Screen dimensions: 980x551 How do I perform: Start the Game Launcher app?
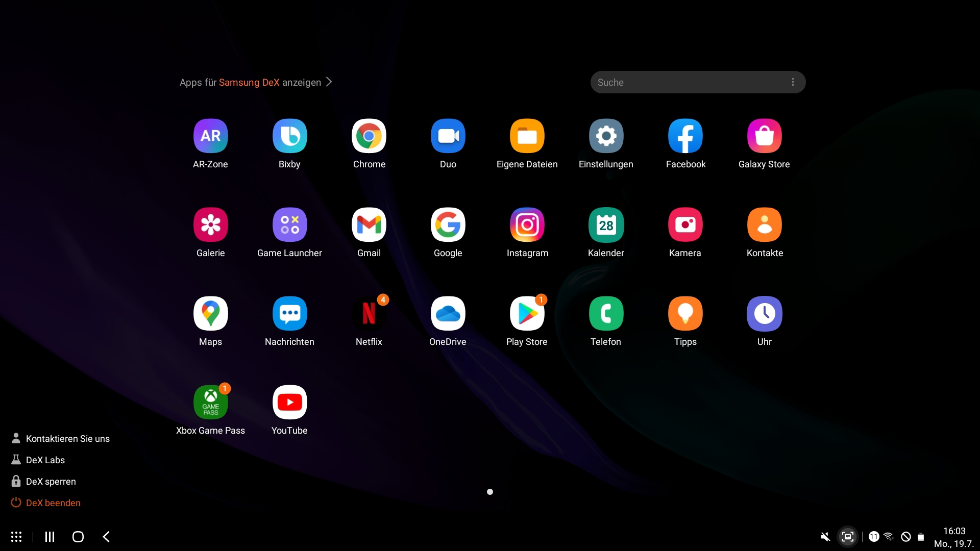pos(289,224)
